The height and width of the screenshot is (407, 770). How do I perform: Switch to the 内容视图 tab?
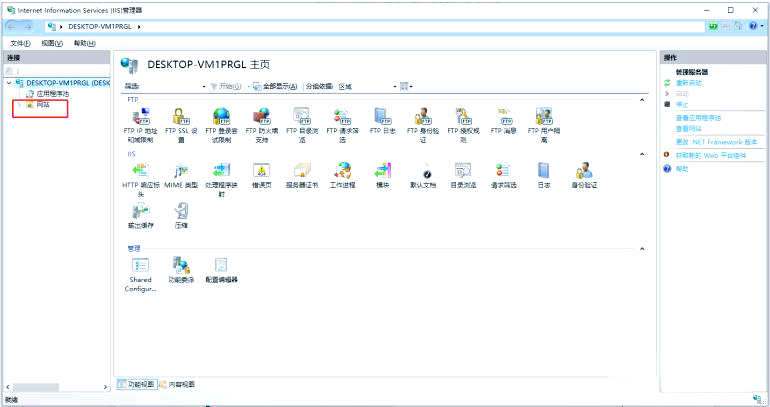click(177, 384)
